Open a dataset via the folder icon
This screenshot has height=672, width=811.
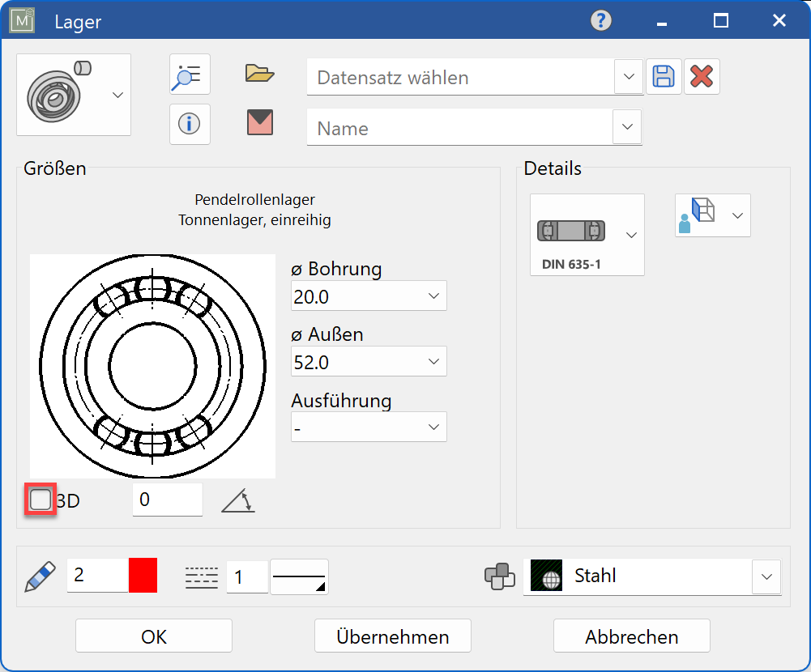pyautogui.click(x=258, y=73)
